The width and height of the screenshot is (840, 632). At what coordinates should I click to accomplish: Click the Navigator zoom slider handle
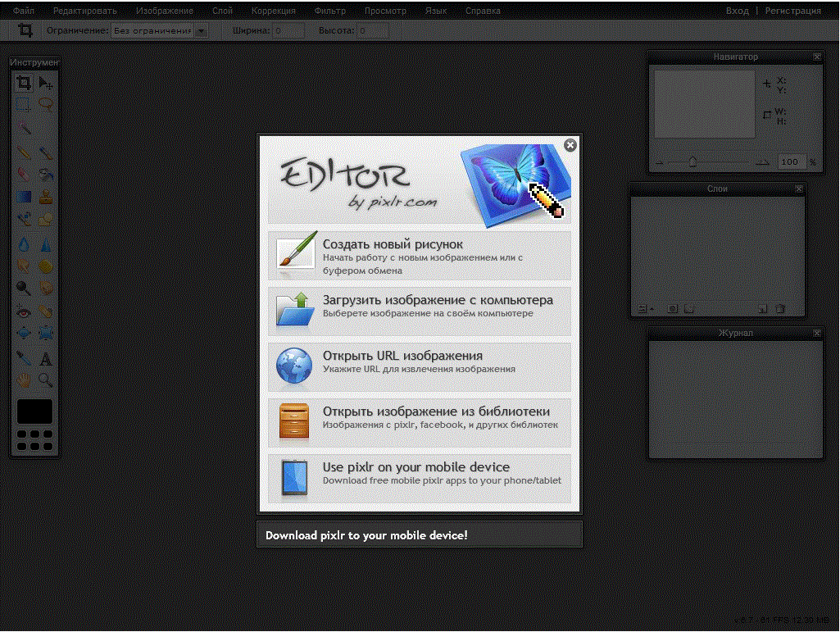click(x=692, y=161)
